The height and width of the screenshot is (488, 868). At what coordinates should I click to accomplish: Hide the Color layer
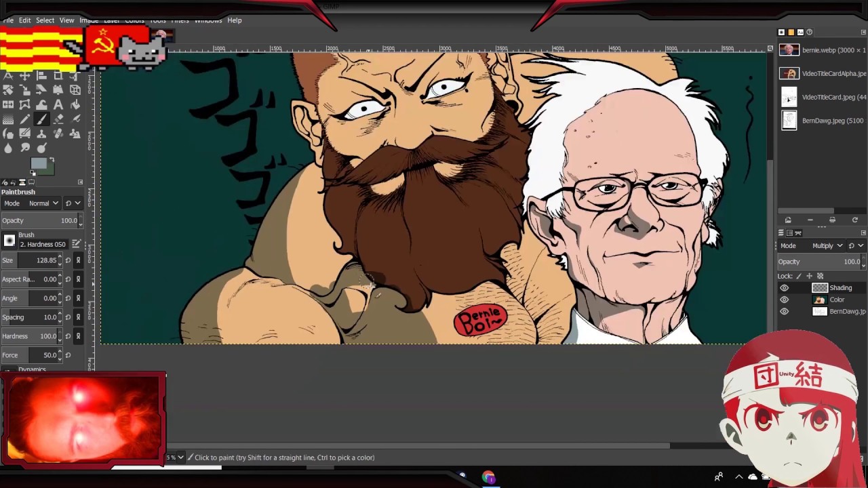coord(785,300)
